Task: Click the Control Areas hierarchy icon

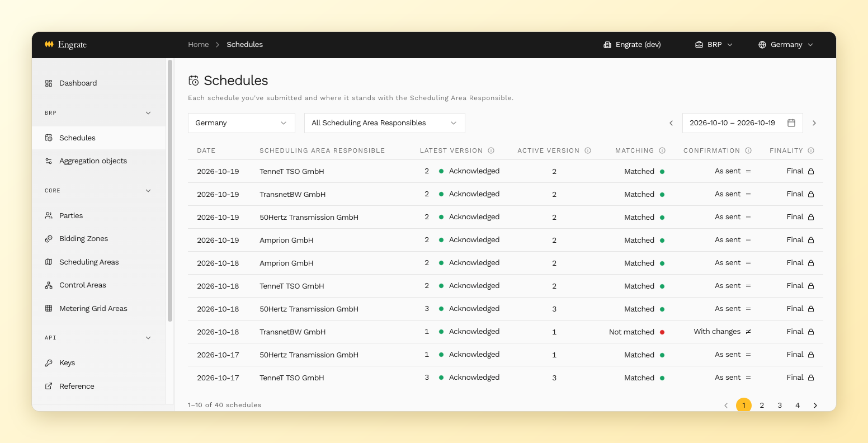Action: click(x=49, y=285)
